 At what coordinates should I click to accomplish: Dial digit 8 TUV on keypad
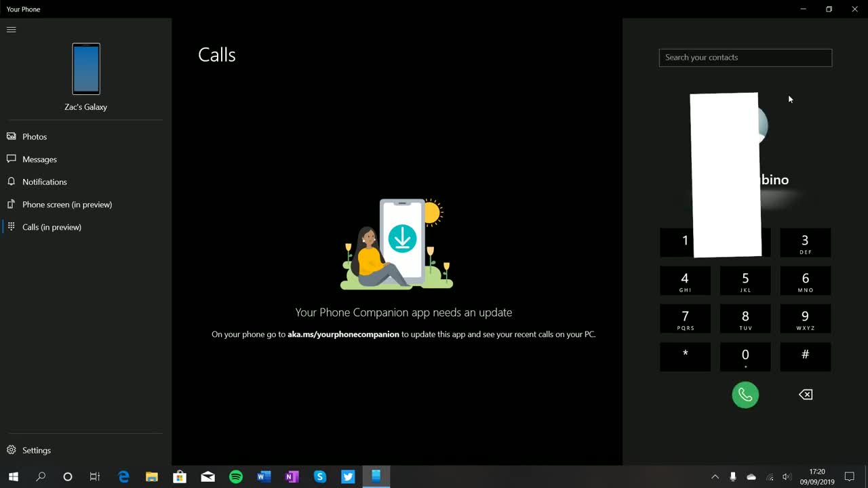tap(745, 319)
